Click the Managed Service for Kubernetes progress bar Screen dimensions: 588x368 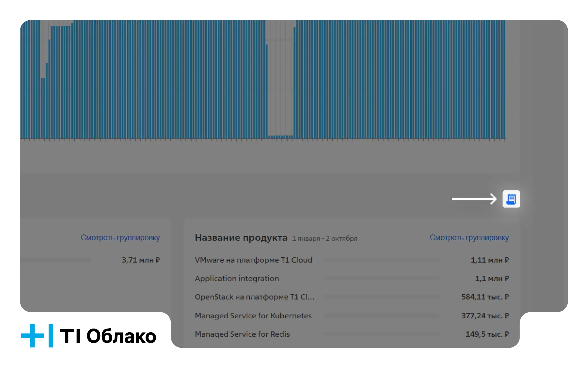(x=382, y=316)
